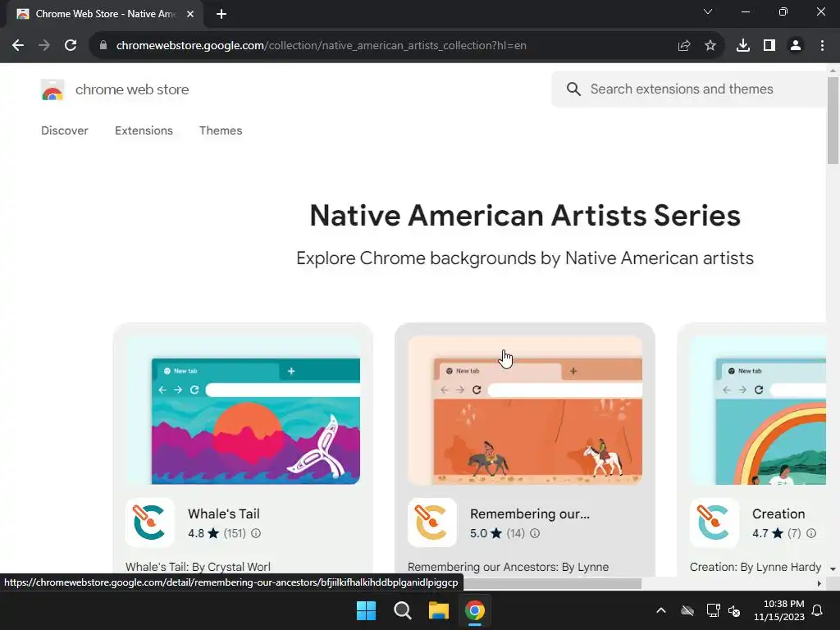Click the scroll-down arrow of vertical scrollbar

pyautogui.click(x=833, y=569)
